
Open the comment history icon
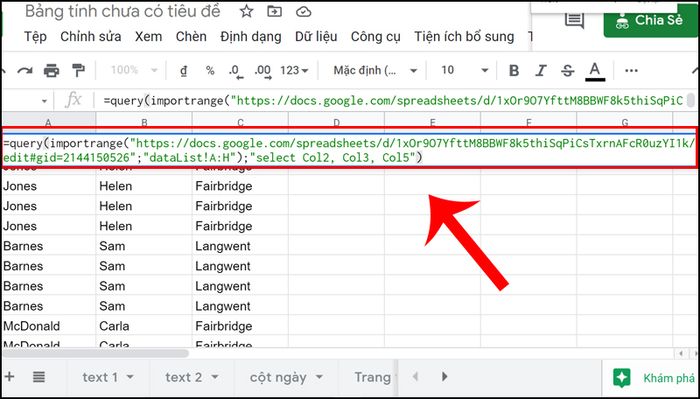(x=574, y=21)
